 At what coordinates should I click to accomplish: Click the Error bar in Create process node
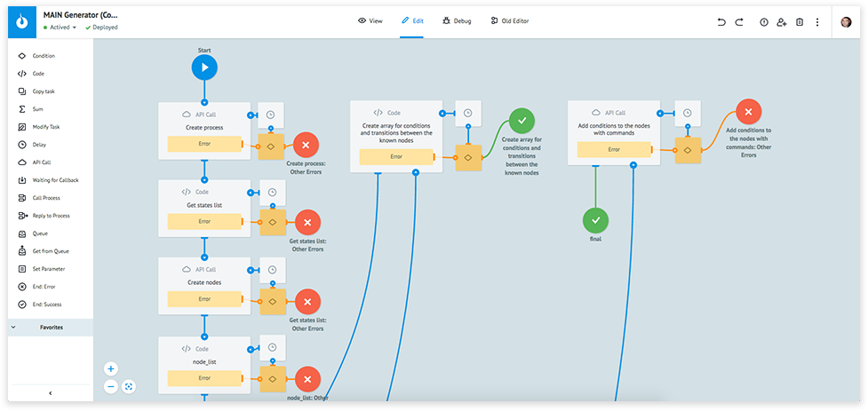pyautogui.click(x=204, y=144)
